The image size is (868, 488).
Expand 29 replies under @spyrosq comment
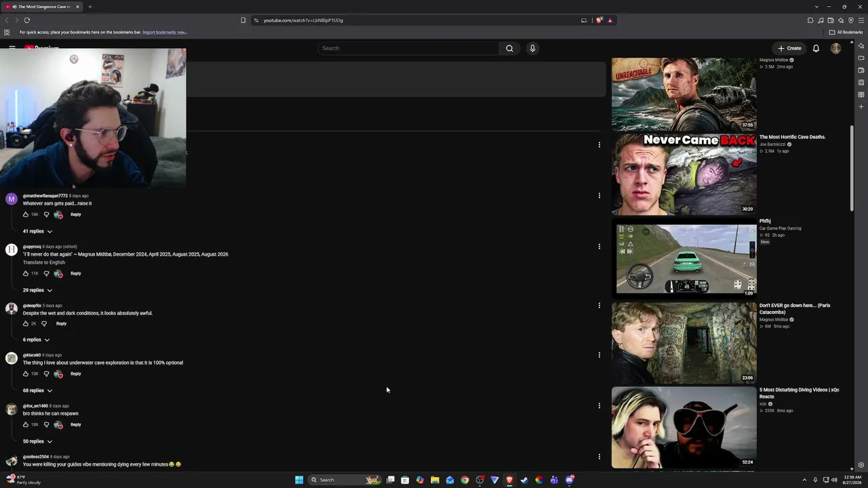pyautogui.click(x=37, y=291)
